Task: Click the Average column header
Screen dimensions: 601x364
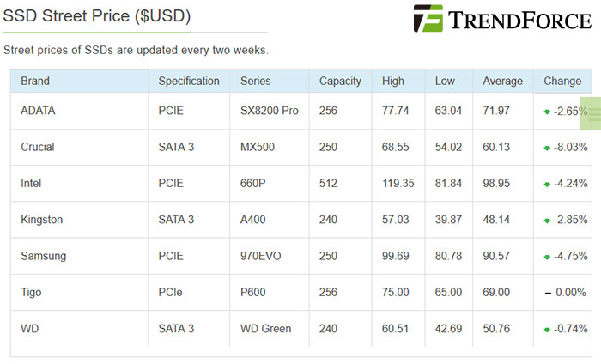Action: pyautogui.click(x=502, y=81)
